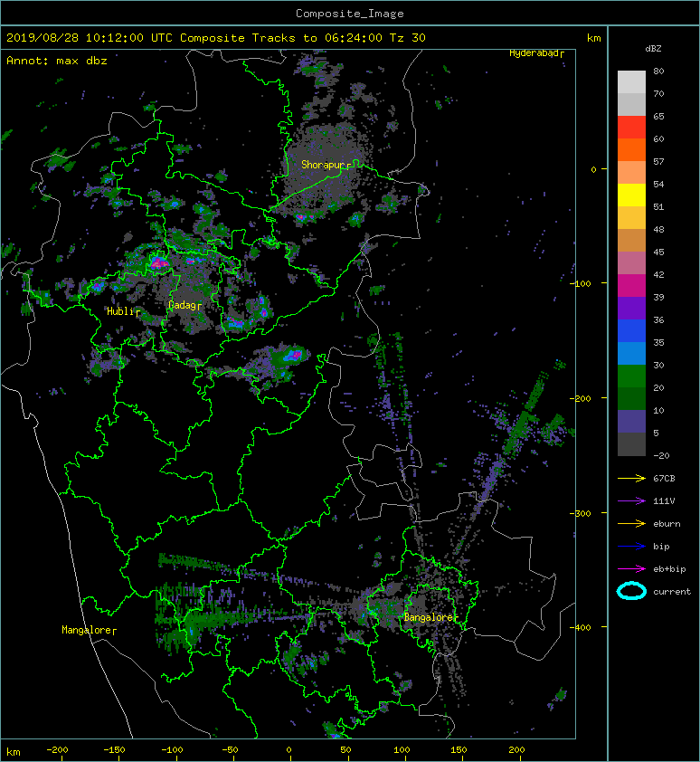Select the blue 35 dBZ color swatch

631,331
